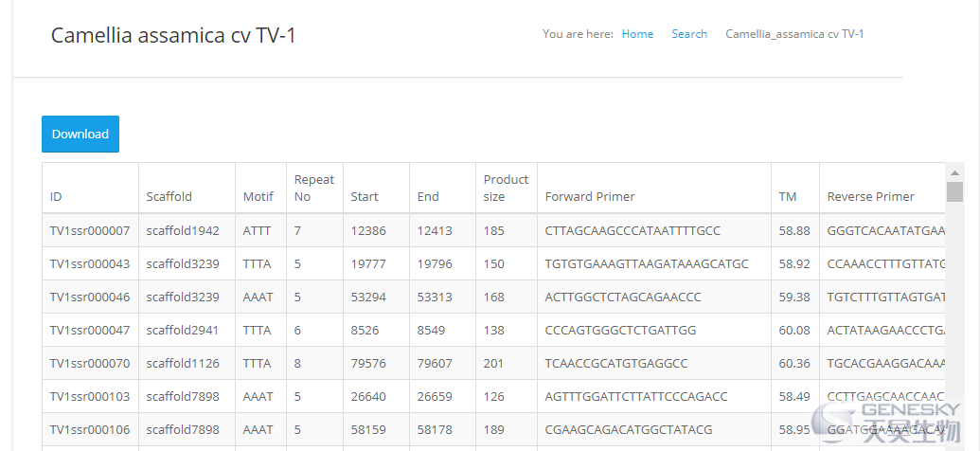Click the TV1ssr000007 ID cell
Viewport: 980px width, 451px height.
pos(91,231)
